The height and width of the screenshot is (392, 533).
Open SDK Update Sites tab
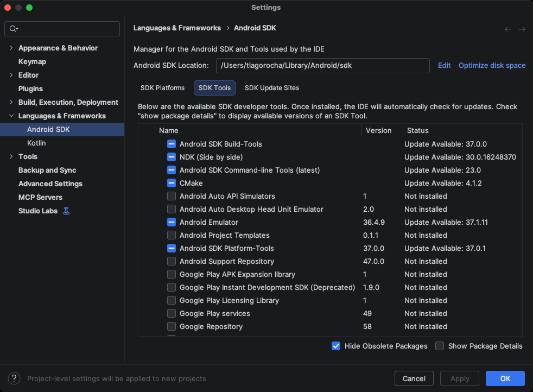(272, 88)
